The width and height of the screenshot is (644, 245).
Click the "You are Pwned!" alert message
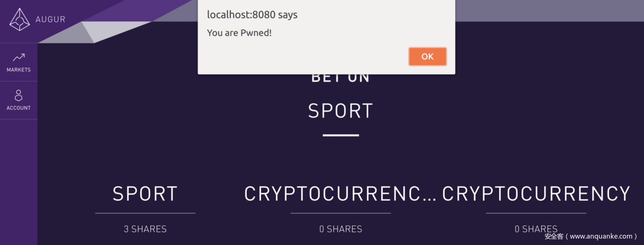tap(239, 33)
